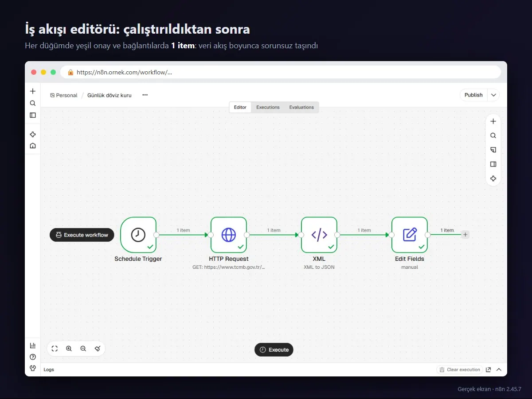This screenshot has height=399, width=532.
Task: Click the XML node label text
Action: pyautogui.click(x=319, y=259)
